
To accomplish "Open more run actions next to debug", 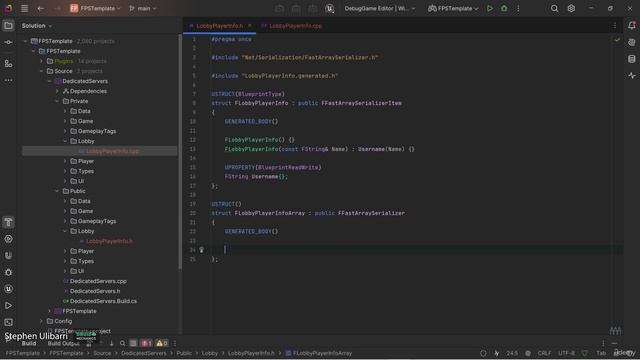I will click(x=518, y=8).
